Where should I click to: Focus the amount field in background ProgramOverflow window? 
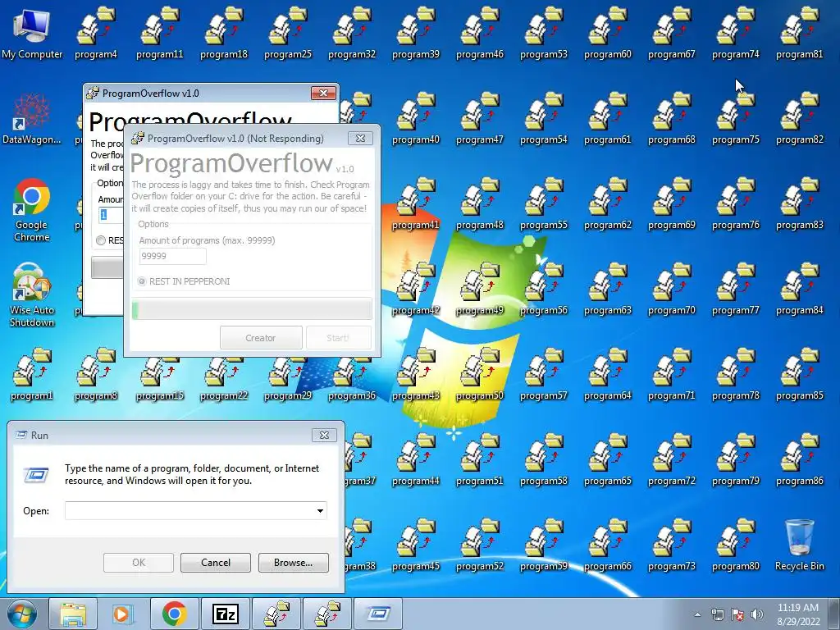[111, 215]
